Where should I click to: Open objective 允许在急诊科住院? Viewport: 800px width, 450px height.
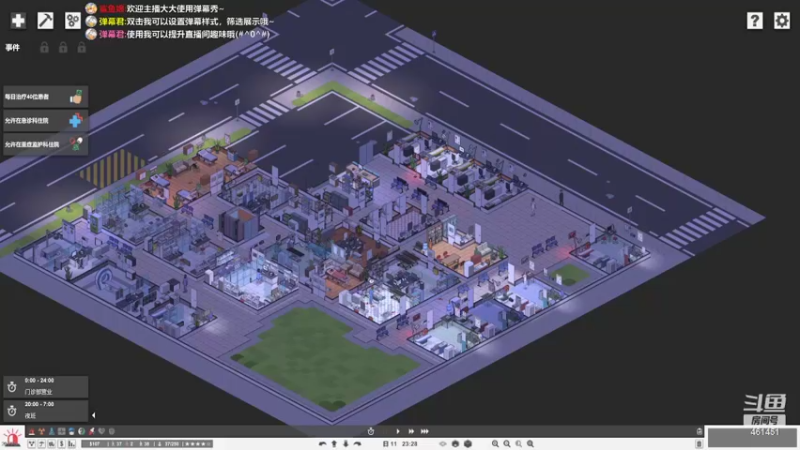[x=45, y=120]
